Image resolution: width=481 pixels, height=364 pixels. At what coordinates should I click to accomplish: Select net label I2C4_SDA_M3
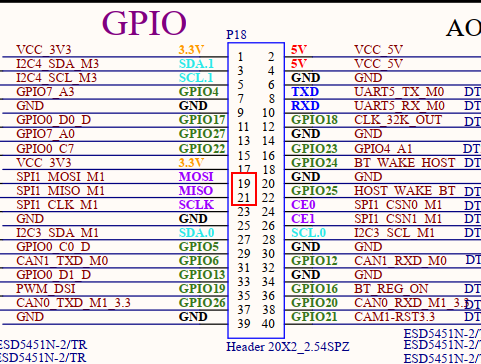(57, 64)
